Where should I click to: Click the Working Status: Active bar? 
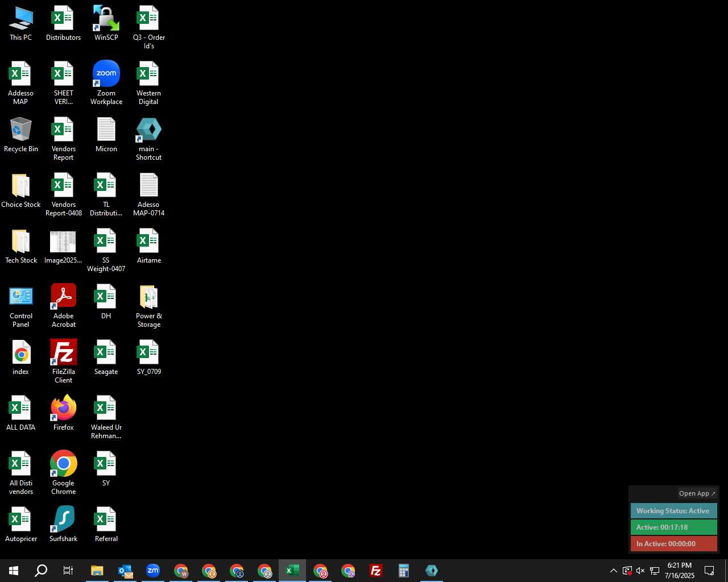[673, 511]
